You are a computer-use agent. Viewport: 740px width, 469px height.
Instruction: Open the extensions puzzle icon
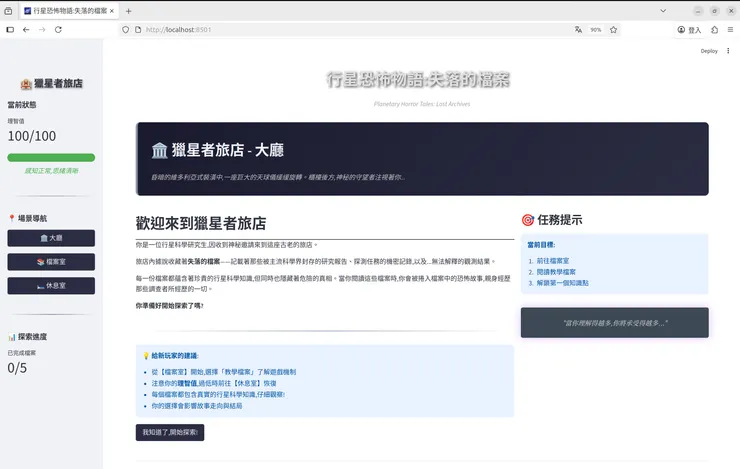[715, 30]
